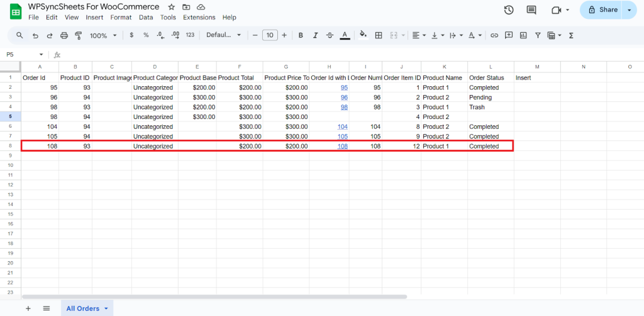The height and width of the screenshot is (316, 644).
Task: Open the Extensions menu
Action: [199, 17]
